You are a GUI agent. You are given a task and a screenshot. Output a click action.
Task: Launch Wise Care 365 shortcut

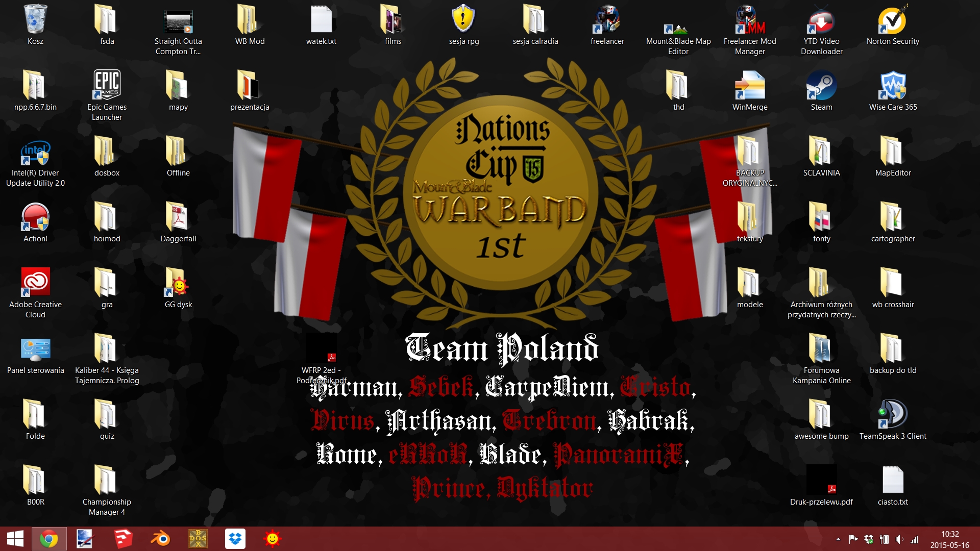click(x=893, y=91)
